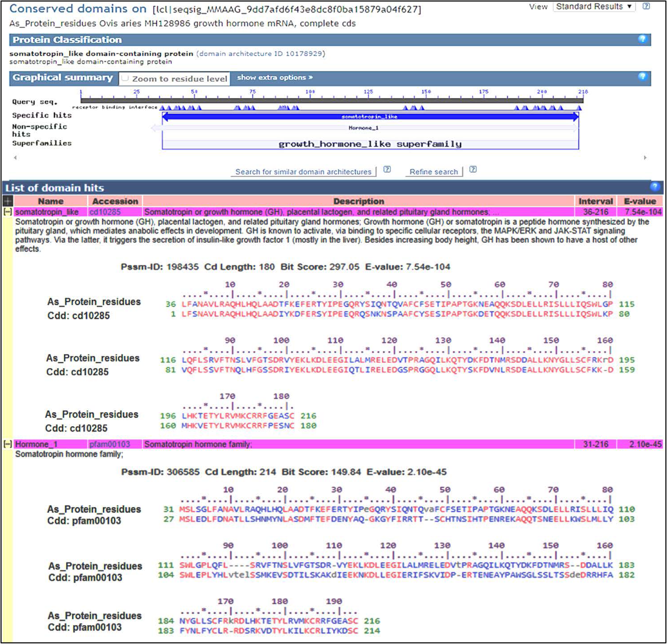
Task: Click Hormone_1 name link in hits table
Action: 36,444
